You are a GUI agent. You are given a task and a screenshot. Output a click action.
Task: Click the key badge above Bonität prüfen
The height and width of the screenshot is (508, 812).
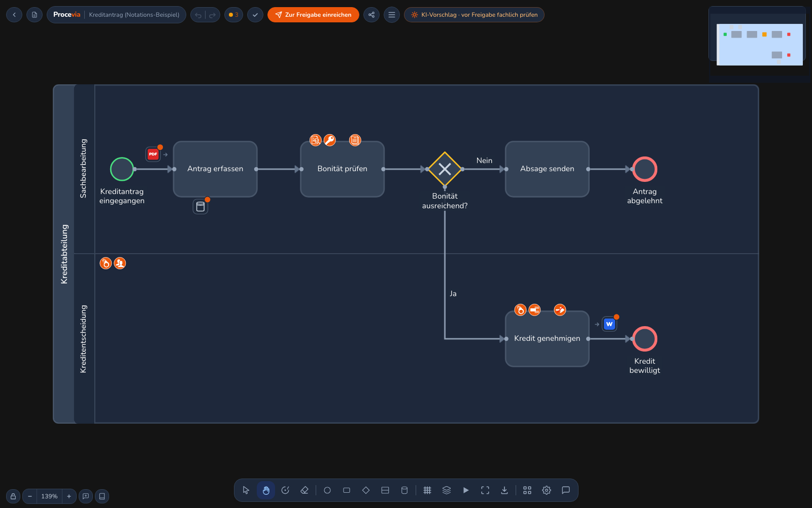pyautogui.click(x=330, y=140)
